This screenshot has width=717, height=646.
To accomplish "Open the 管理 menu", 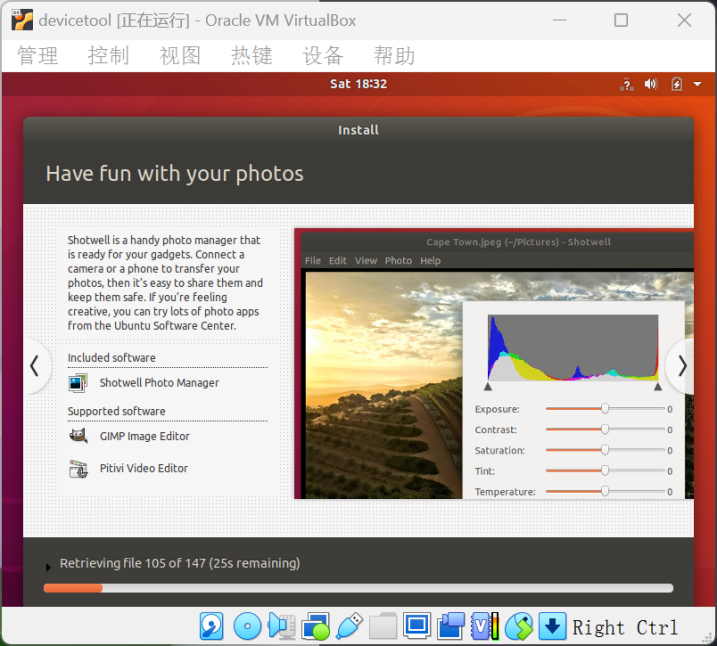I will (x=37, y=55).
